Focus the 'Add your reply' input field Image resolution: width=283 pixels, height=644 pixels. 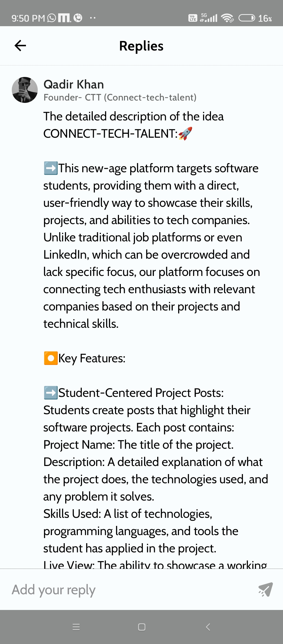tap(131, 590)
